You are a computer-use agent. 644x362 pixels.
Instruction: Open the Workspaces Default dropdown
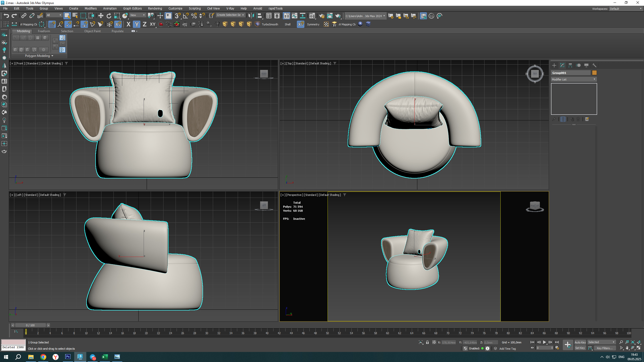pyautogui.click(x=626, y=9)
